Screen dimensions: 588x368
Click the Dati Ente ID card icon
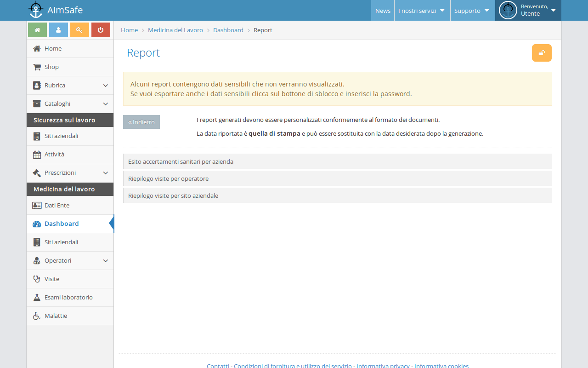[x=37, y=205]
